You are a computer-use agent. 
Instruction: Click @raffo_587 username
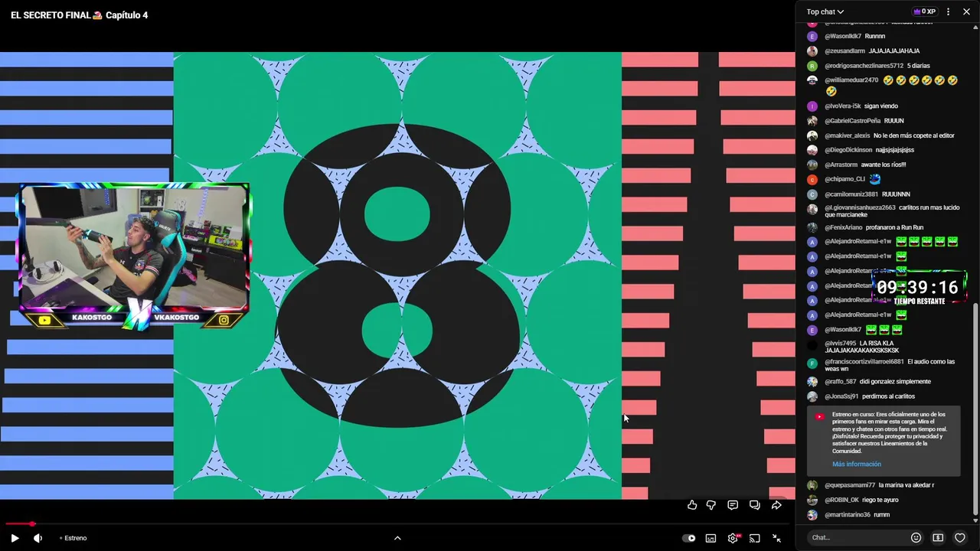(840, 382)
